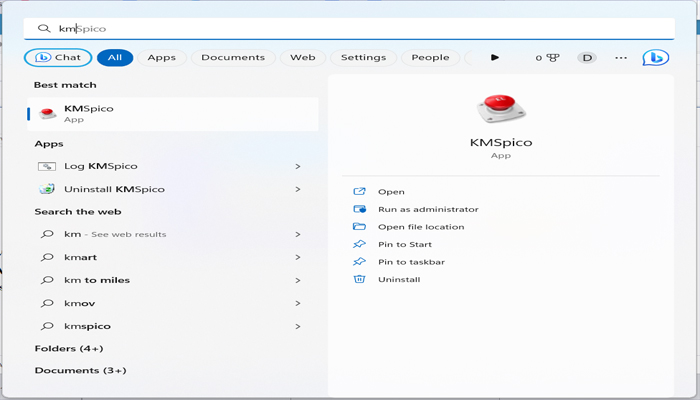
Task: Click the Uninstall trash icon in actions list
Action: [360, 279]
